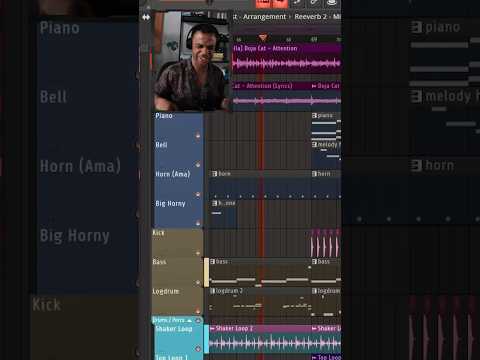
Task: Select the Top Loop 1 track header
Action: point(178,357)
